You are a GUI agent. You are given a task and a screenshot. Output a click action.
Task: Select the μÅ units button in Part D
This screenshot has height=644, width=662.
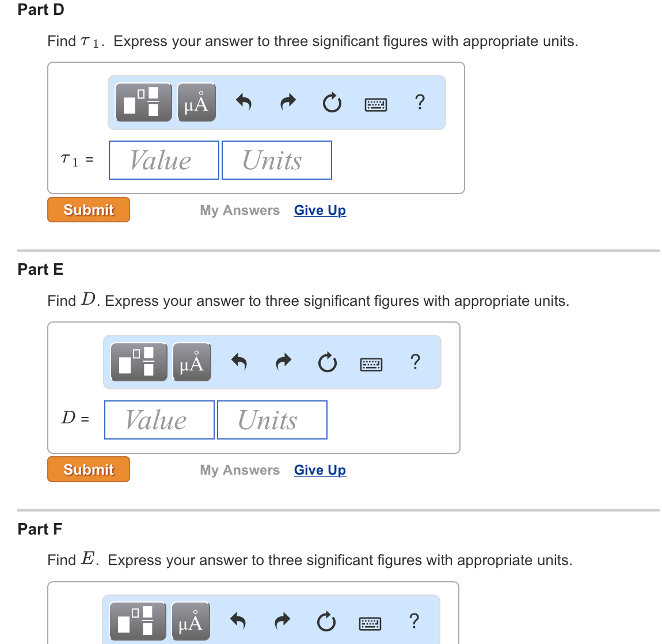[196, 102]
